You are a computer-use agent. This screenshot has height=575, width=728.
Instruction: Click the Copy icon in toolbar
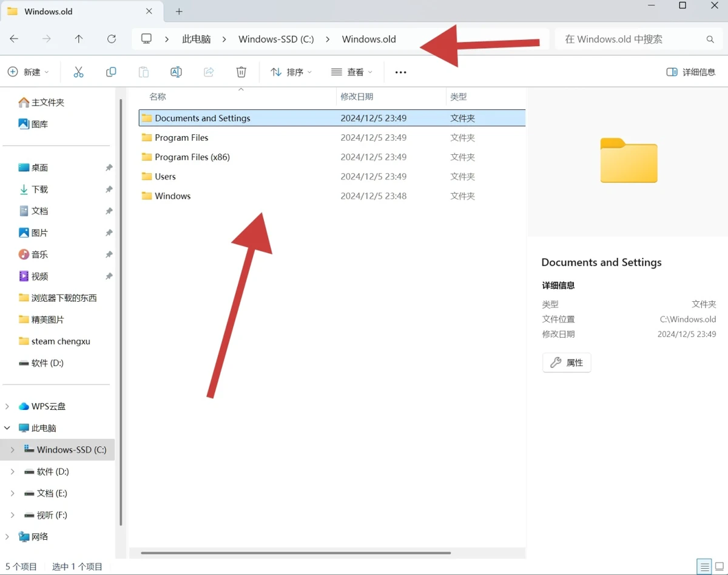(x=111, y=72)
